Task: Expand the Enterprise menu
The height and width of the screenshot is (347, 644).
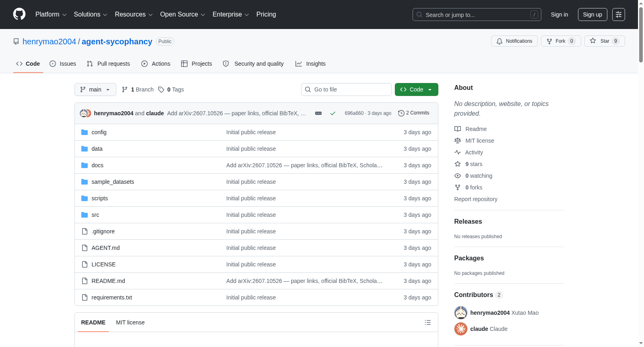Action: (x=231, y=15)
